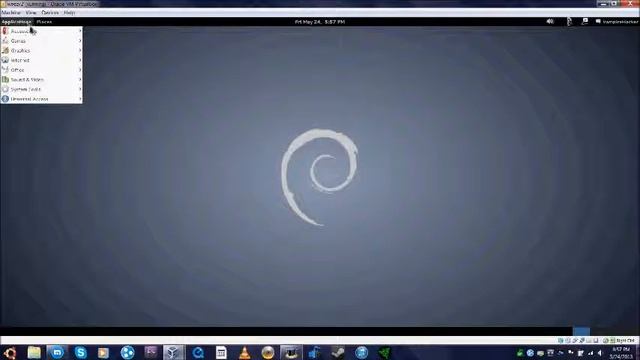Screen dimensions: 640x360
Task: Click the Ubuntu icon on the Windows taskbar
Action: click(x=10, y=353)
